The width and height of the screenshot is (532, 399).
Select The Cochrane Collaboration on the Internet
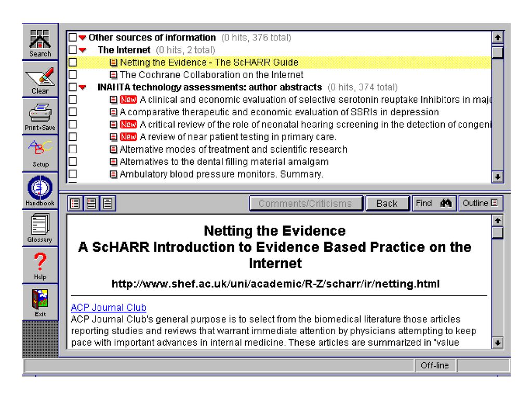pyautogui.click(x=212, y=75)
